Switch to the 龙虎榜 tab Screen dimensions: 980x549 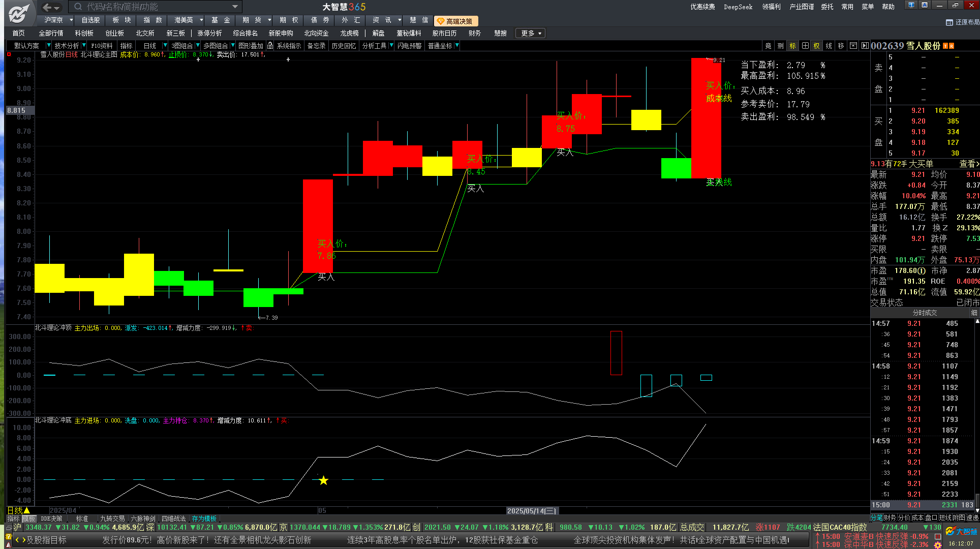[x=349, y=33]
